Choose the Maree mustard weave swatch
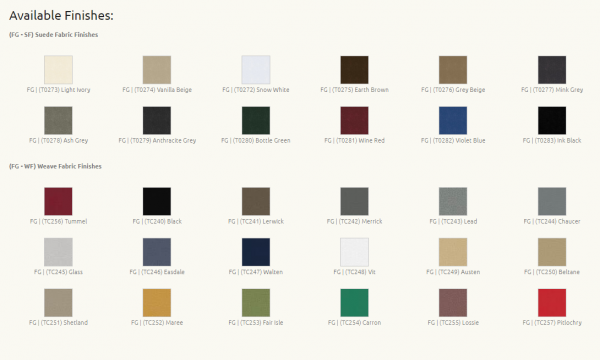This screenshot has height=360, width=600. click(157, 303)
